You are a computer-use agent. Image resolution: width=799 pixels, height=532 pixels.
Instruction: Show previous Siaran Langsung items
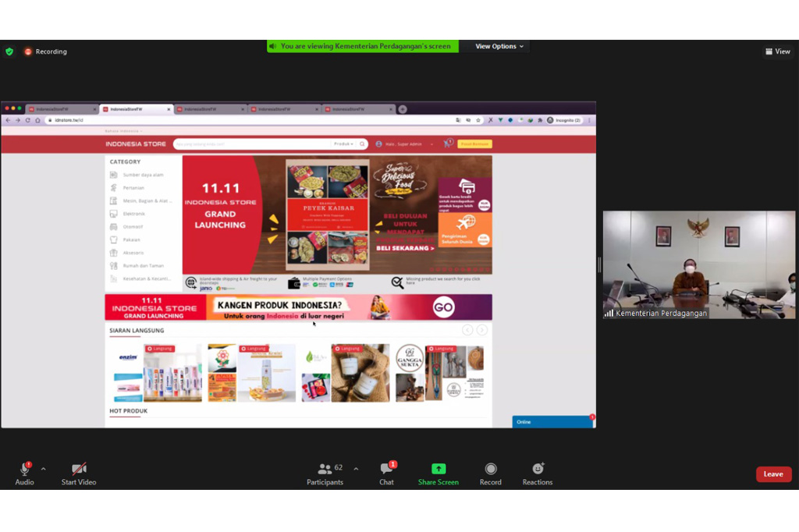pos(468,330)
